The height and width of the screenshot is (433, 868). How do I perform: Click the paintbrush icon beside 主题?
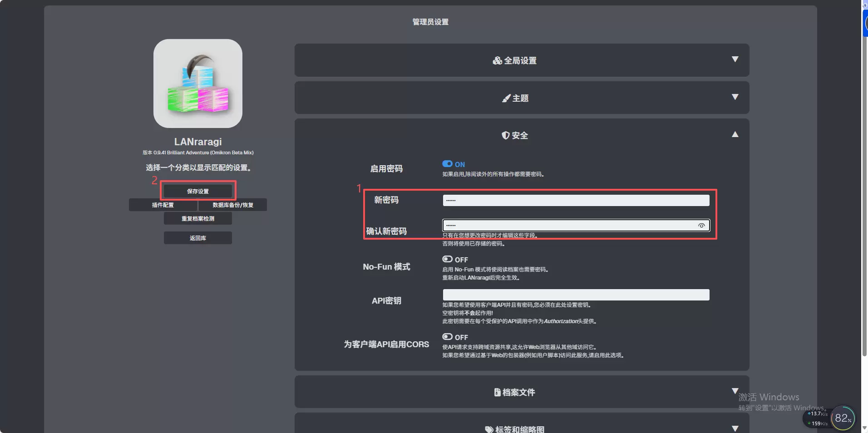pos(506,98)
